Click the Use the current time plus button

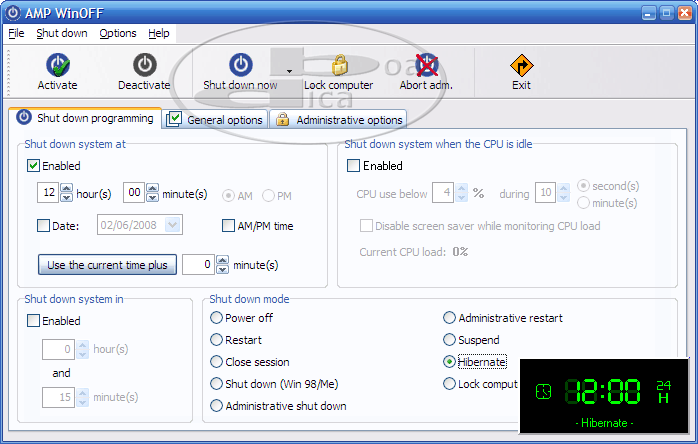point(108,265)
